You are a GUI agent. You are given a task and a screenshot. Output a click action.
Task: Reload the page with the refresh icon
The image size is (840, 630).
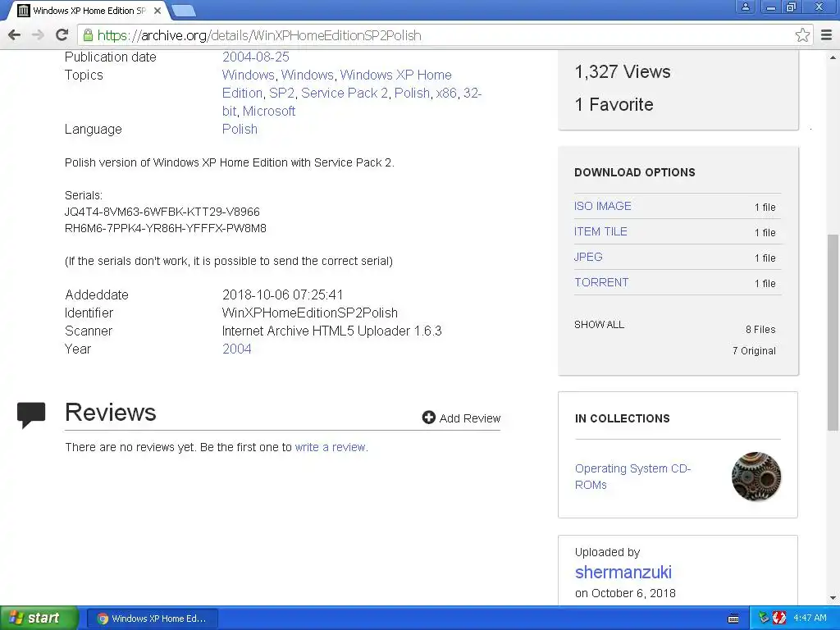tap(62, 35)
